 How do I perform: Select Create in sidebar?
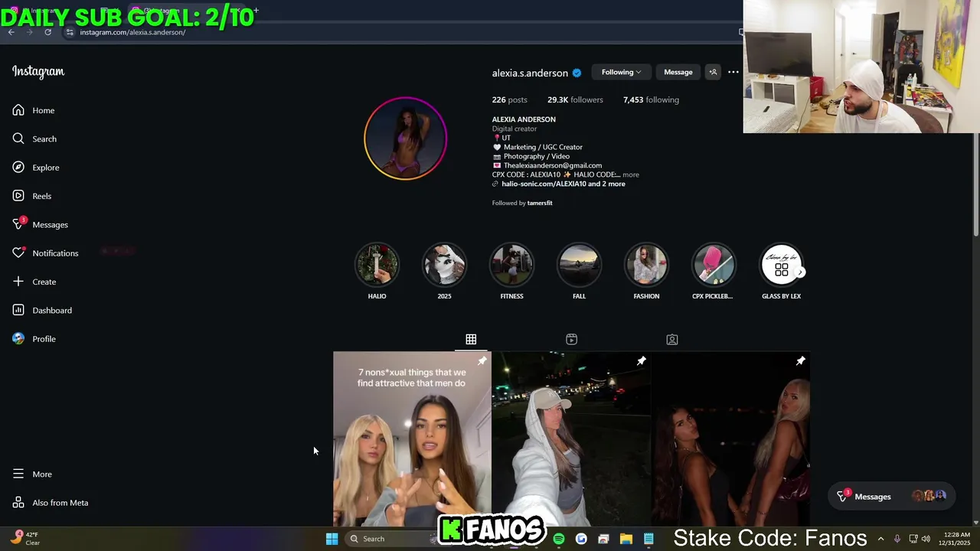click(x=34, y=282)
